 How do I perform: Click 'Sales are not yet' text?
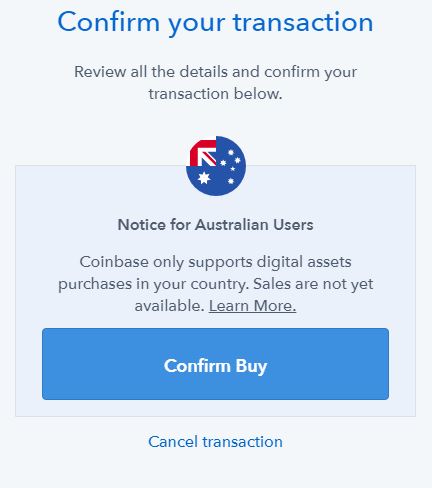click(x=313, y=284)
